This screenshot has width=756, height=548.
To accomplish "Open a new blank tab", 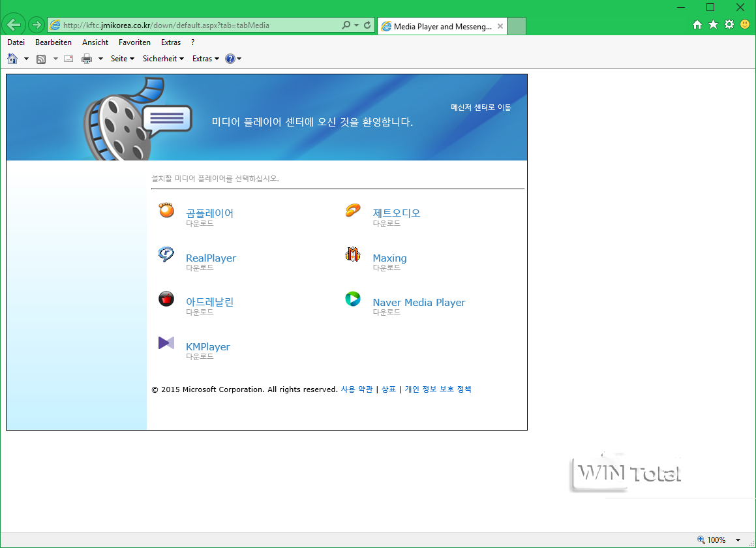I will (x=517, y=26).
